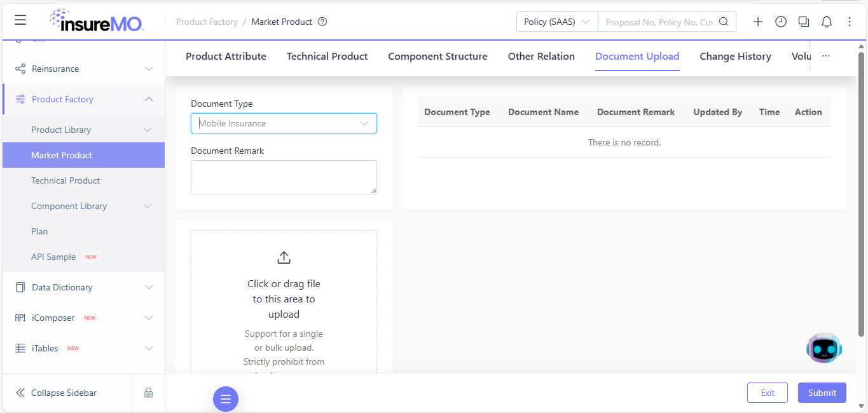Screen dimensions: 868x413
Task: Click the Submit button
Action: click(x=822, y=393)
